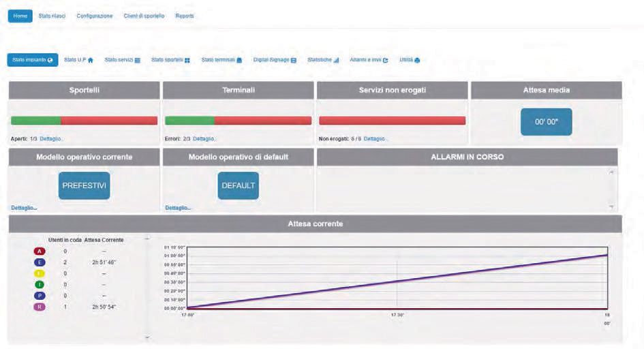This screenshot has width=644, height=353.
Task: Open the Stato sportelli tab
Action: click(170, 60)
